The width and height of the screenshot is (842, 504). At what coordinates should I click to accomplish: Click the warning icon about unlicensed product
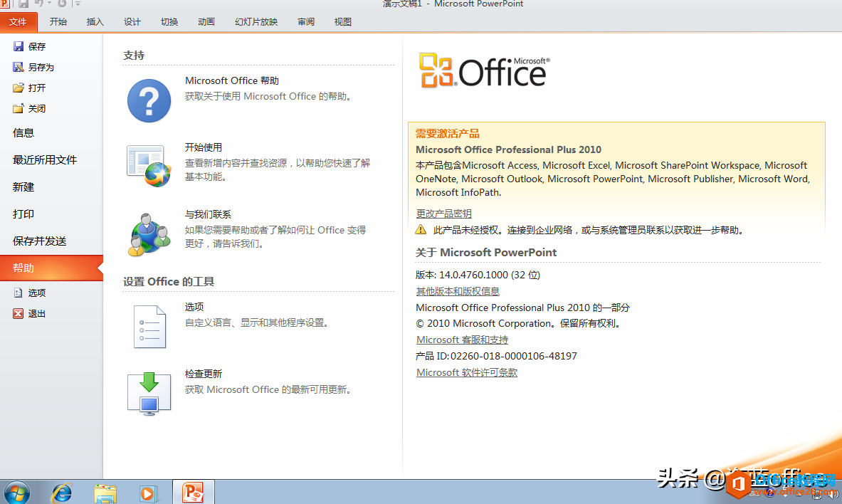(421, 229)
